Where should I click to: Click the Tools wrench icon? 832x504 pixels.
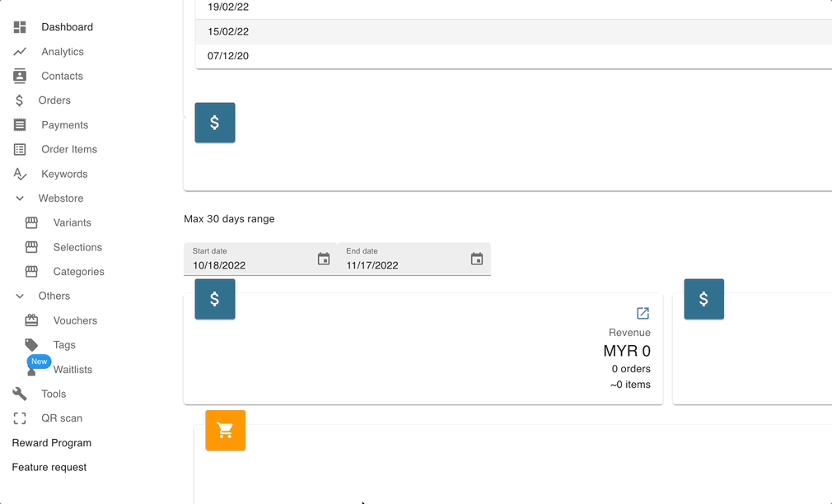coord(20,394)
